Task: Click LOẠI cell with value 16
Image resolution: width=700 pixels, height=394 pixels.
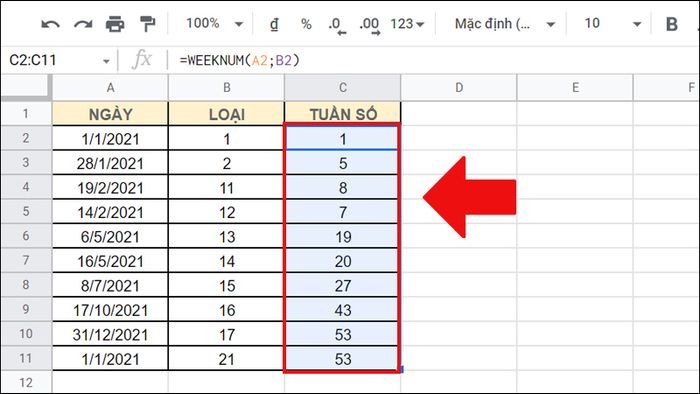Action: pyautogui.click(x=226, y=310)
